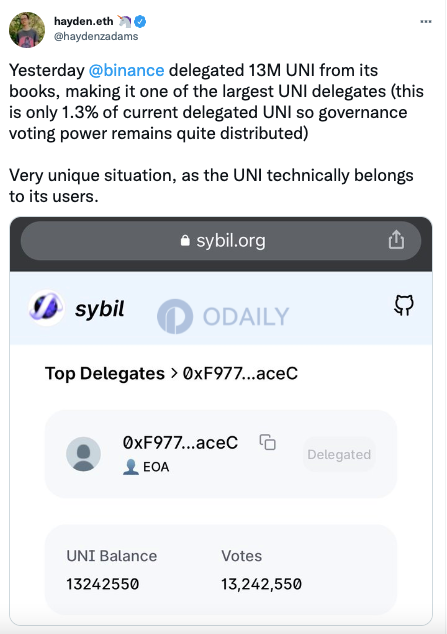447x634 pixels.
Task: Click the delegate's grey avatar placeholder
Action: (83, 454)
